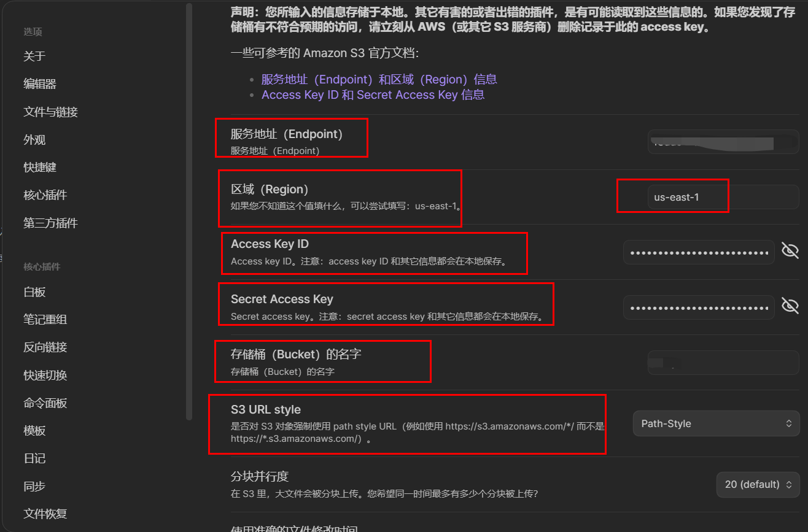Image resolution: width=808 pixels, height=532 pixels.
Task: Open the Access Key ID 和 Secret Access Key 信息 link
Action: pos(373,94)
